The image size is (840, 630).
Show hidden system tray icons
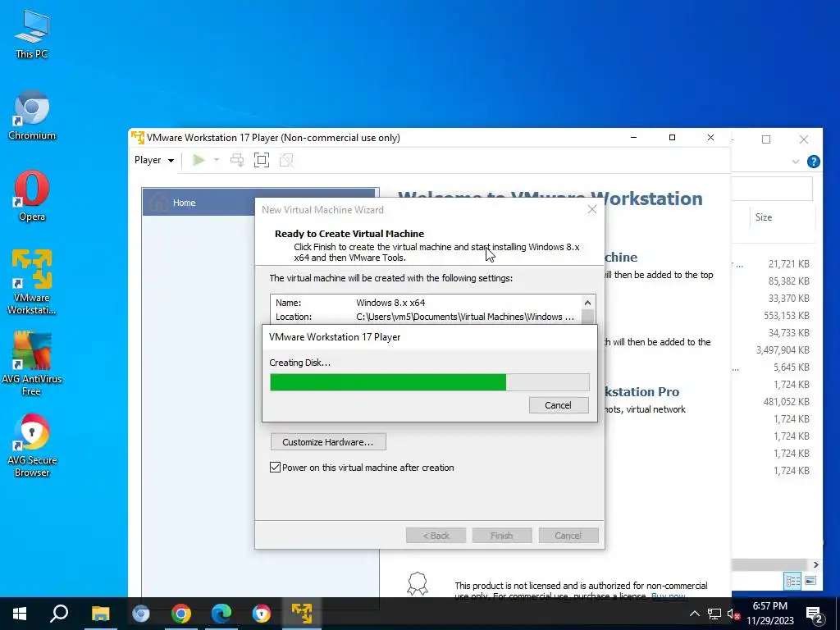coord(694,614)
